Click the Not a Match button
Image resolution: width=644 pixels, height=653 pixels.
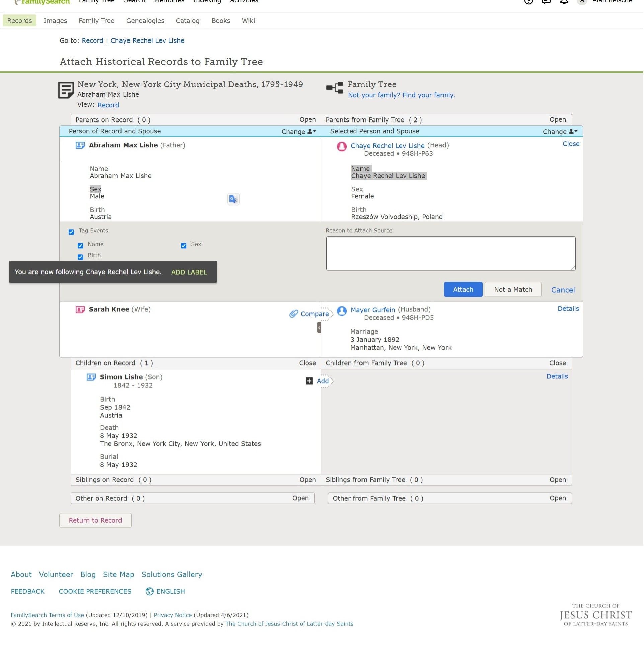(513, 289)
